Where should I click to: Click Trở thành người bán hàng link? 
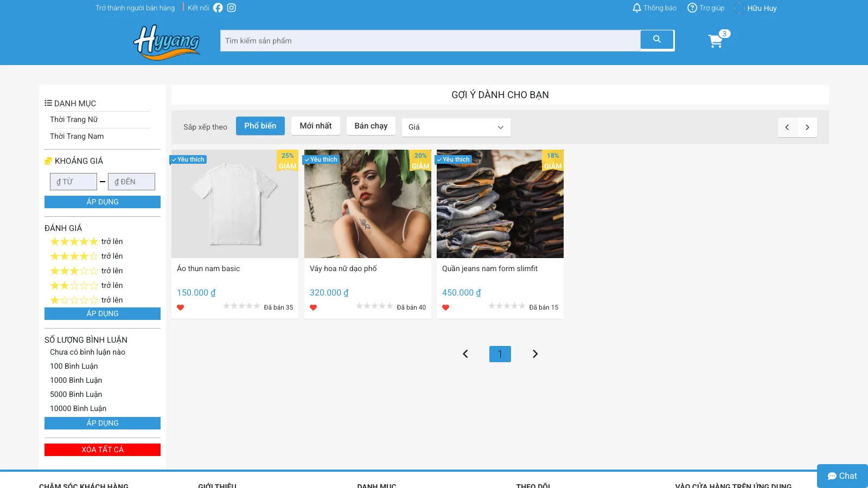click(135, 8)
